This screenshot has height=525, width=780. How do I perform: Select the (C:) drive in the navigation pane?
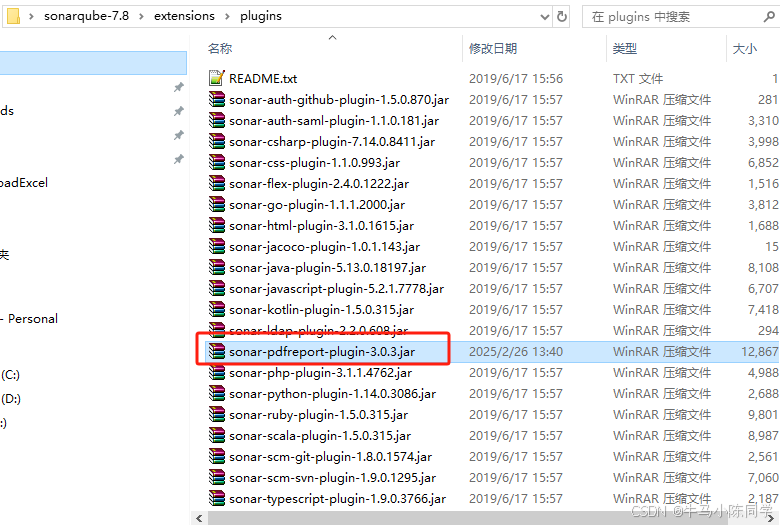pyautogui.click(x=10, y=374)
